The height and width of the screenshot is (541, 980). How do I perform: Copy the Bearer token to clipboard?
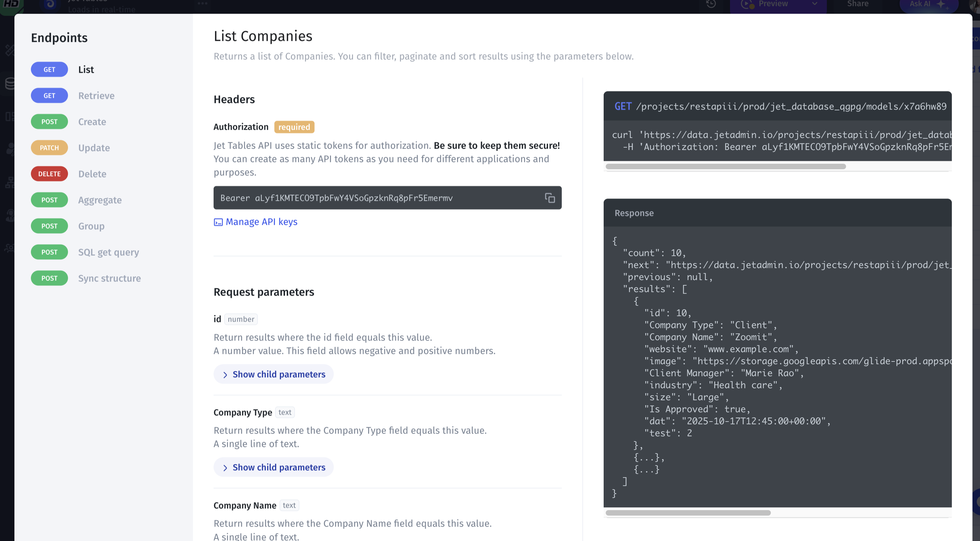(550, 198)
